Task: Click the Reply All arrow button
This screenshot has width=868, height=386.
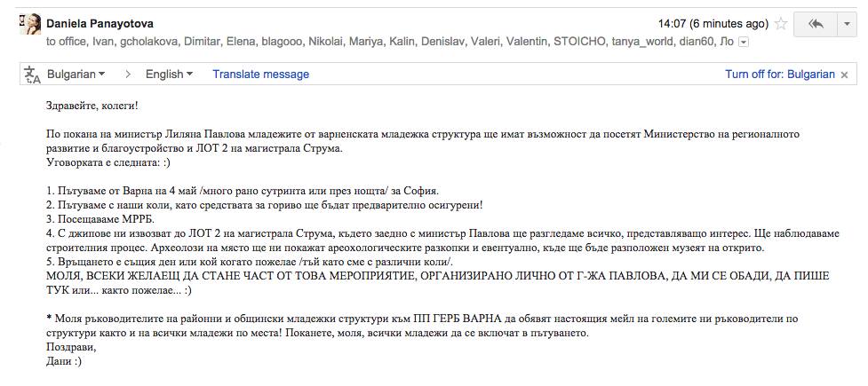Action: tap(816, 24)
